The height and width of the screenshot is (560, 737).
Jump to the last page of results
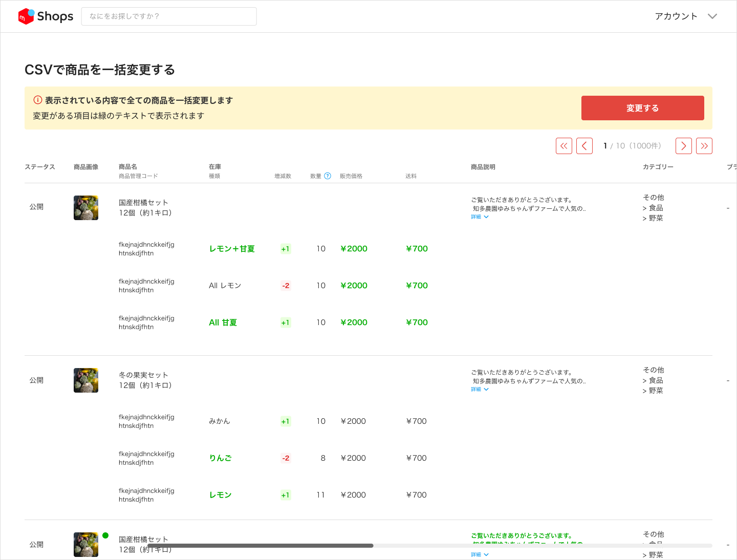(x=704, y=146)
